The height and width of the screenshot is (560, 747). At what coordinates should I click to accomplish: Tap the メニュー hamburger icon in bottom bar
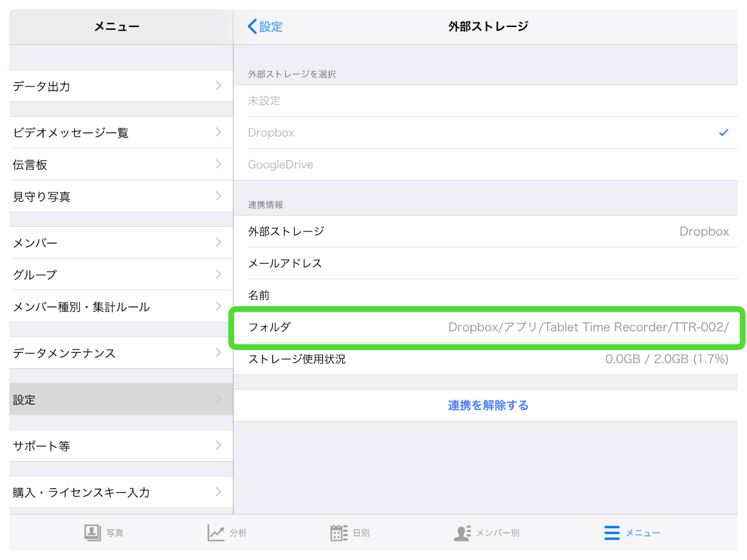(612, 533)
